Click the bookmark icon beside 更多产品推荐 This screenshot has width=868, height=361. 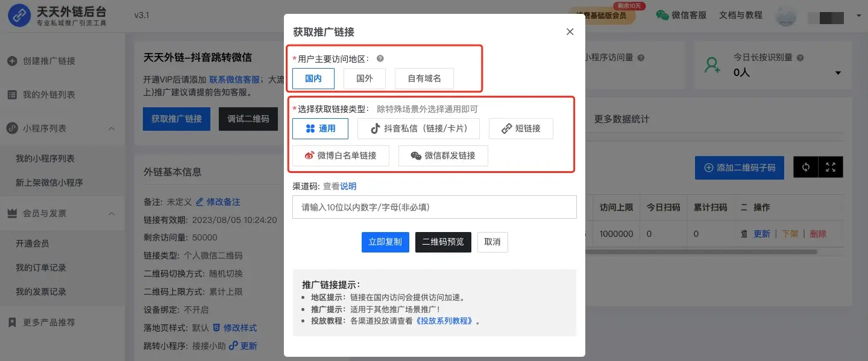click(x=12, y=322)
